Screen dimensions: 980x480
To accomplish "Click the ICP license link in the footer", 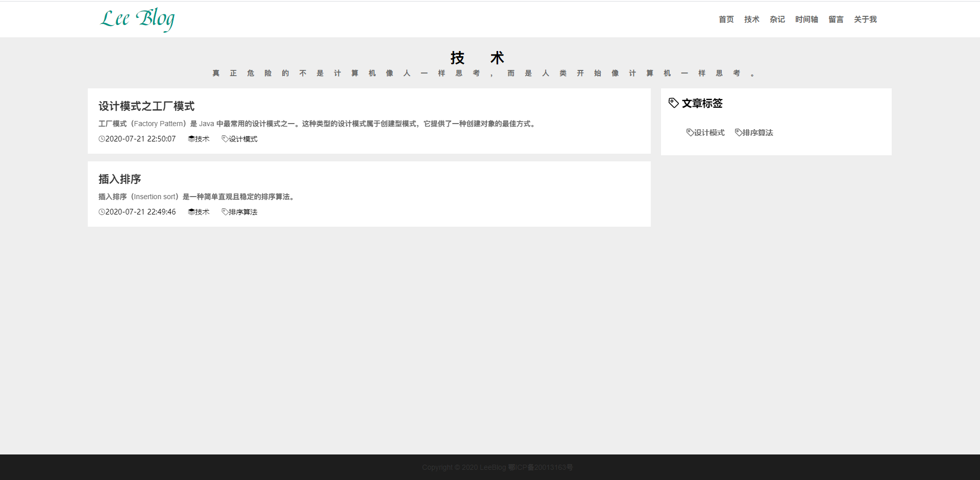I will pos(541,467).
